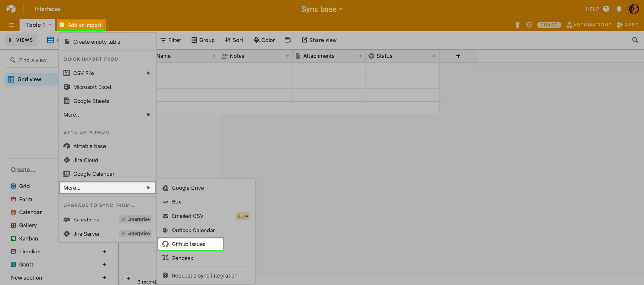Import from Microsoft Excel
This screenshot has height=285, width=644.
[x=107, y=87]
